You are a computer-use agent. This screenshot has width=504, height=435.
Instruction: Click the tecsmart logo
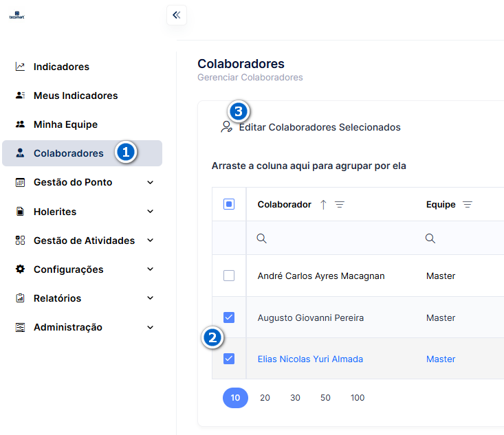point(17,15)
